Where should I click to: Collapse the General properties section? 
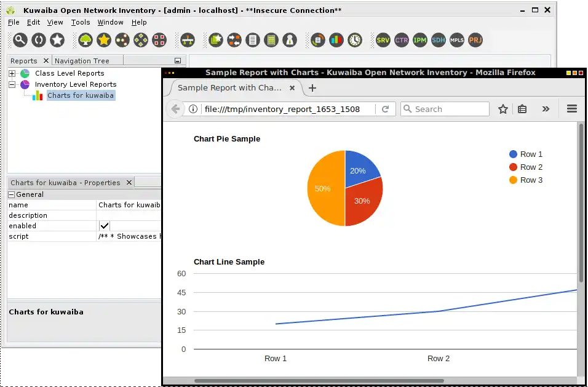(12, 194)
